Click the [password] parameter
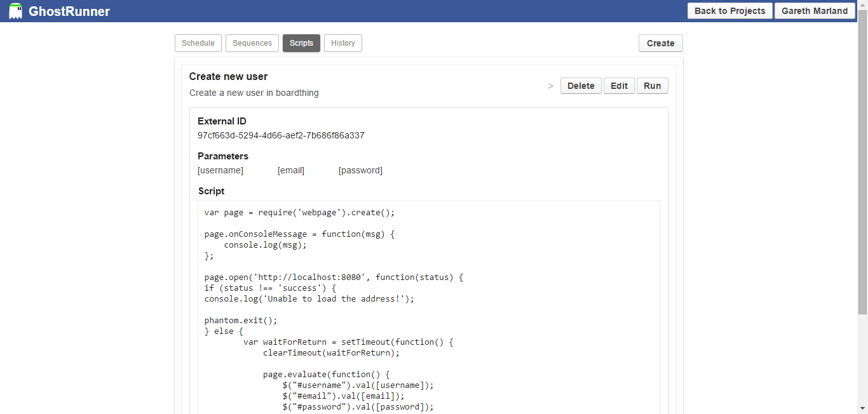The height and width of the screenshot is (414, 868). [360, 170]
